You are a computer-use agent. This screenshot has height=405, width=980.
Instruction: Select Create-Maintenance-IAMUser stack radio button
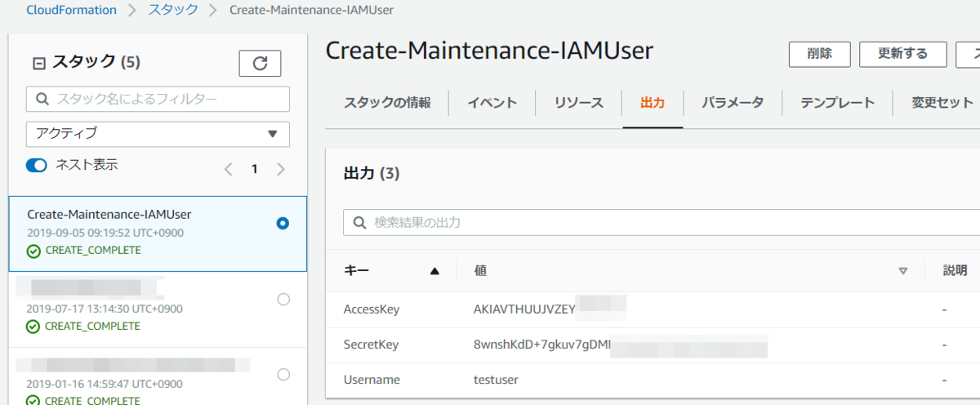[x=283, y=223]
